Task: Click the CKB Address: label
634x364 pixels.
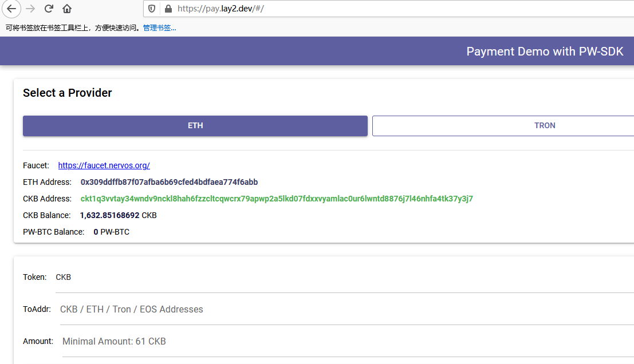Action: pos(48,199)
